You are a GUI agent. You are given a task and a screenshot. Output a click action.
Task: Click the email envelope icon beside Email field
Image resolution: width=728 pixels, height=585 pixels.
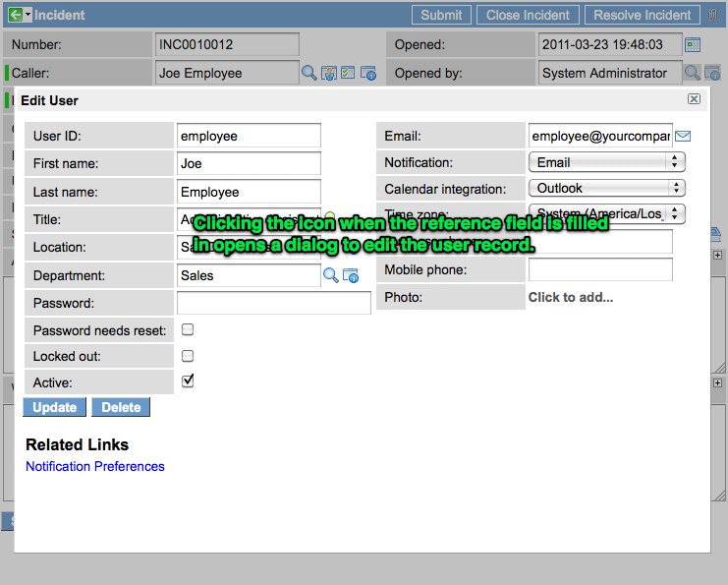coord(683,136)
